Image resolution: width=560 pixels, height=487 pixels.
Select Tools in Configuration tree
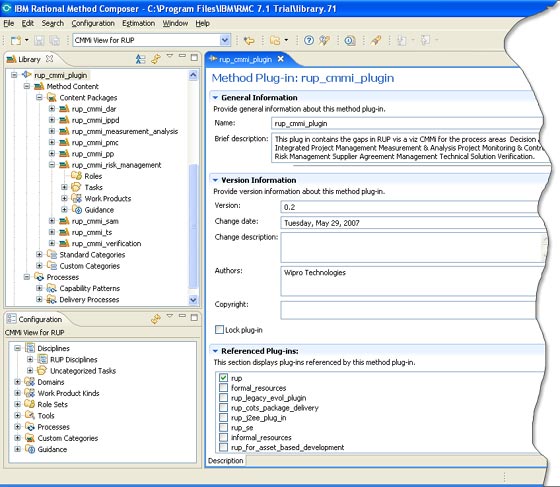coord(46,416)
